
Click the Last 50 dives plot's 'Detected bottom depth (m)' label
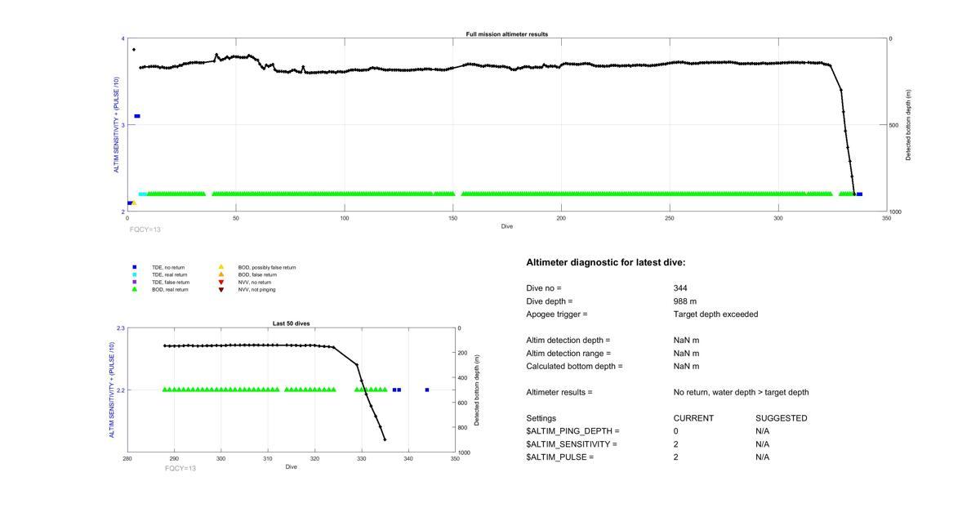(x=477, y=390)
